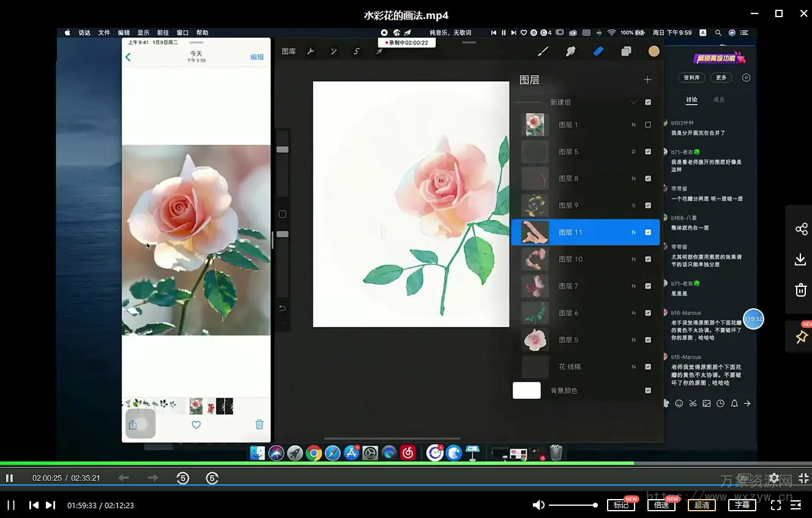The height and width of the screenshot is (518, 812).
Task: Enable visibility checkbox for 图层 1
Action: [x=648, y=125]
